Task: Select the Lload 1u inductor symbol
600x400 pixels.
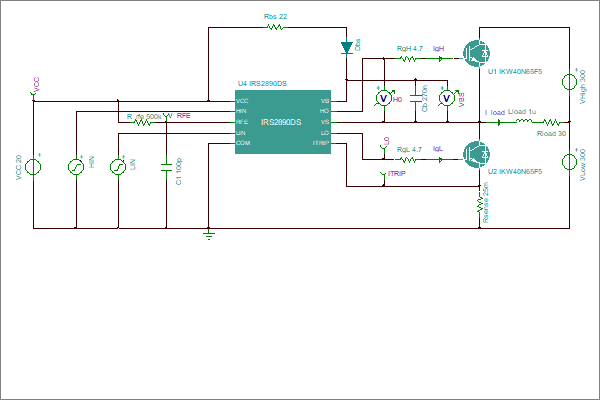Action: (x=524, y=121)
